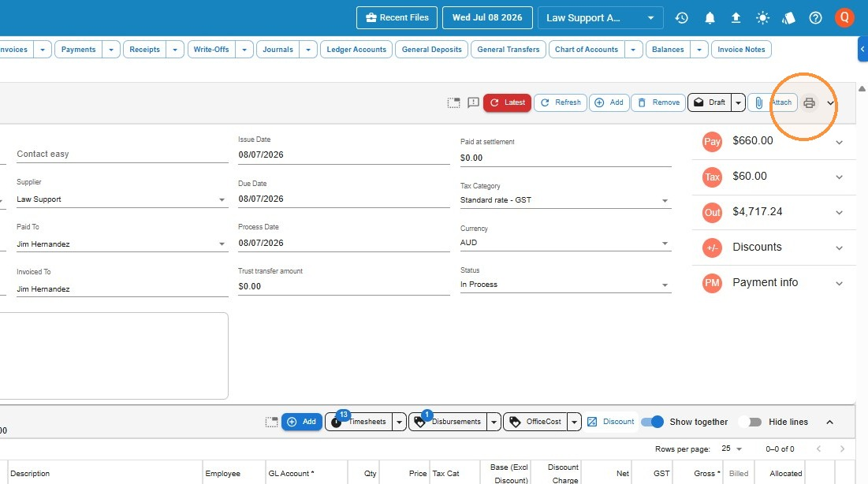
Task: Click the red Latest button
Action: 507,103
